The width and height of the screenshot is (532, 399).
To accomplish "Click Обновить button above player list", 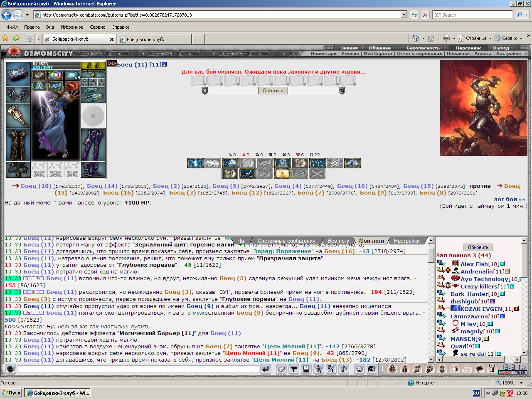I will (x=478, y=247).
